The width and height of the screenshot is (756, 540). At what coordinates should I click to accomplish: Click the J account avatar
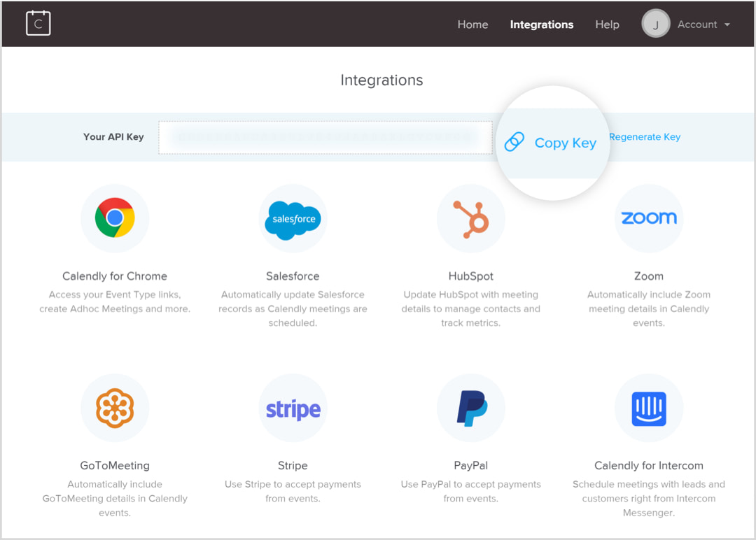pyautogui.click(x=655, y=24)
